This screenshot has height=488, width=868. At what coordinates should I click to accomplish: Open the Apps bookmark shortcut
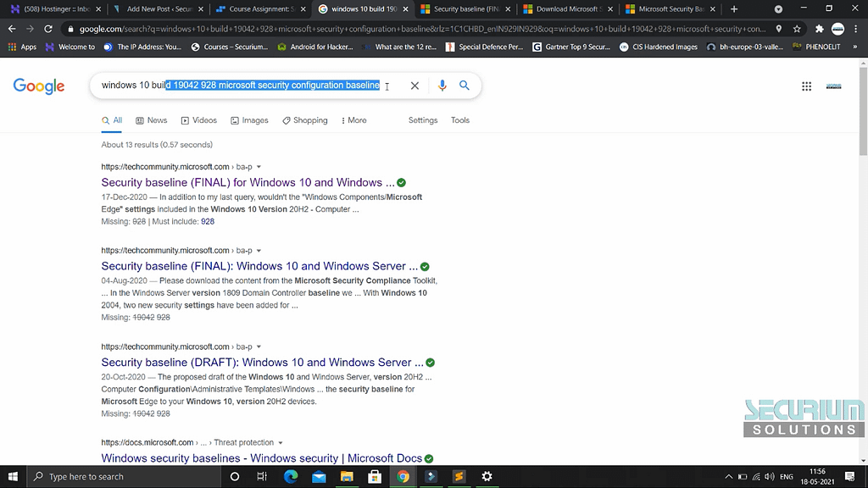(x=22, y=47)
